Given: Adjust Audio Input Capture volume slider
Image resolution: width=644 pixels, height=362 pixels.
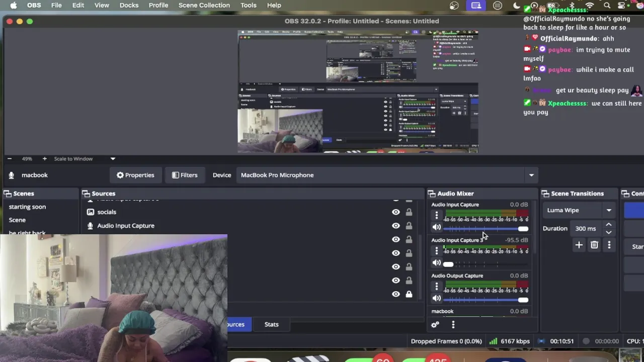Looking at the screenshot, I should pos(486,229).
